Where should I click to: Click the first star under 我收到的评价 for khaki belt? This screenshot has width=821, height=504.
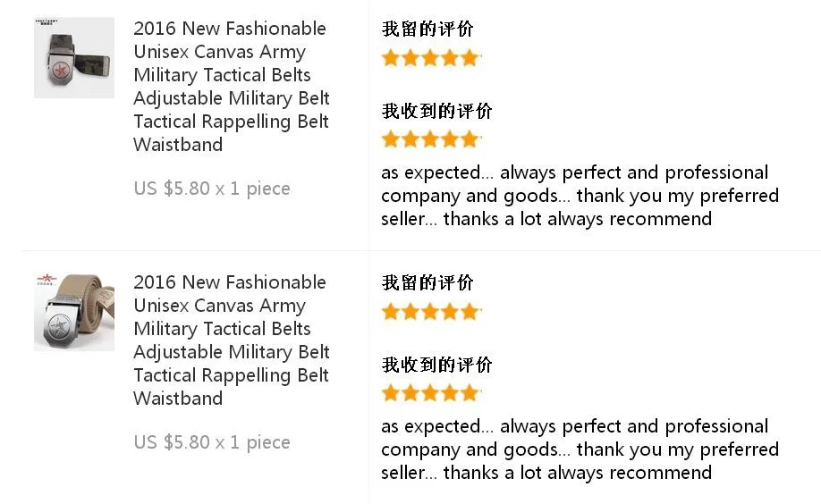point(391,393)
